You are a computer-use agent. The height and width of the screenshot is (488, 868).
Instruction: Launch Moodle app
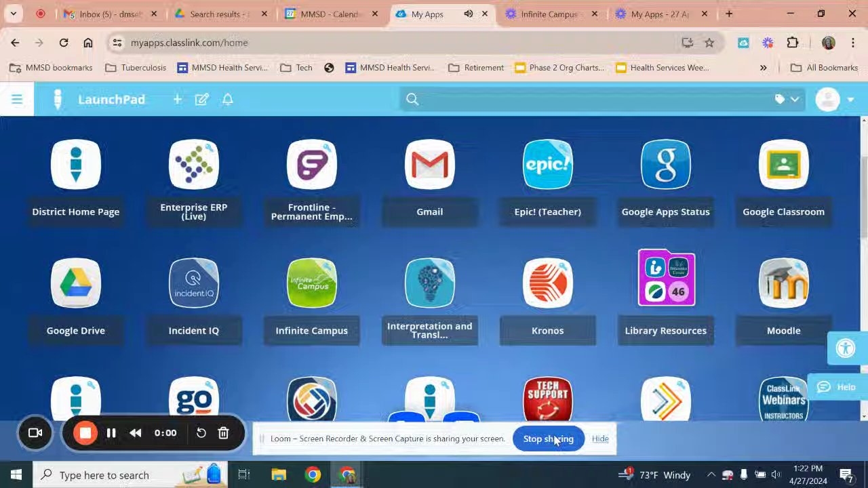[784, 283]
